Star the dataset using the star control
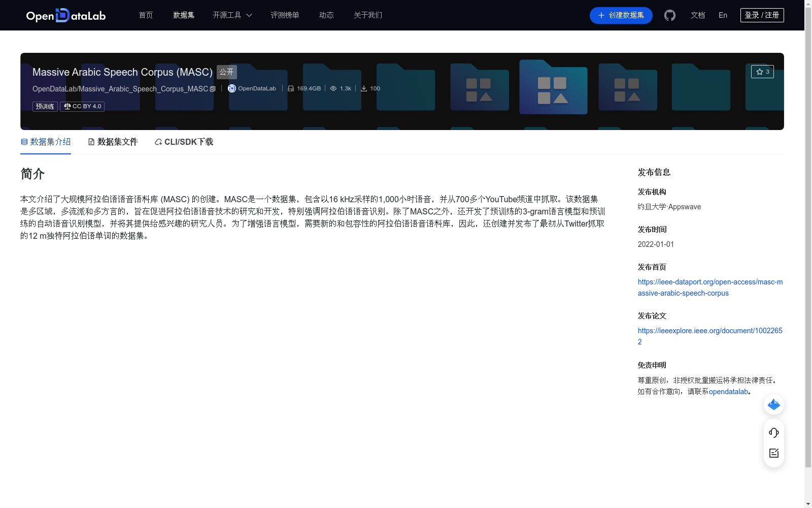812x508 pixels. pyautogui.click(x=762, y=72)
